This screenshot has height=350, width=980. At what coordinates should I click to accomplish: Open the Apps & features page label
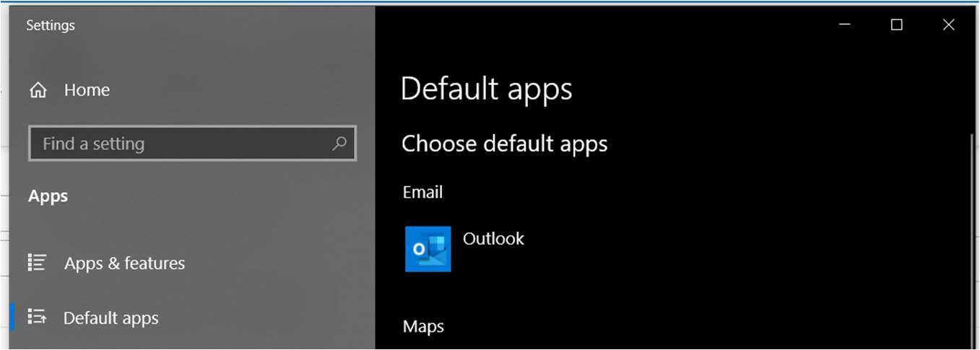pyautogui.click(x=124, y=263)
